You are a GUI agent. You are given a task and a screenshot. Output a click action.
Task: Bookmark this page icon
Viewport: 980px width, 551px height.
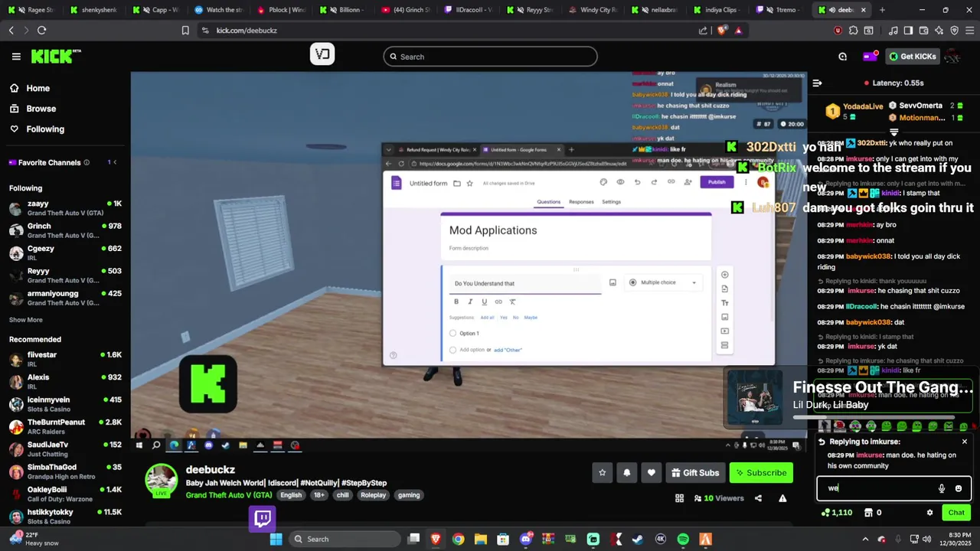point(185,31)
